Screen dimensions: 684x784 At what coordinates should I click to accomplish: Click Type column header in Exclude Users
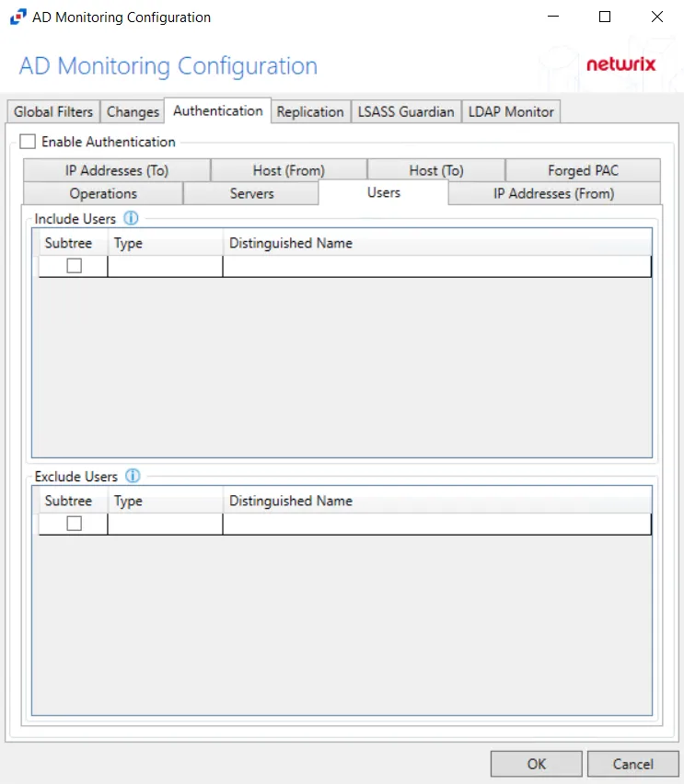(x=165, y=501)
